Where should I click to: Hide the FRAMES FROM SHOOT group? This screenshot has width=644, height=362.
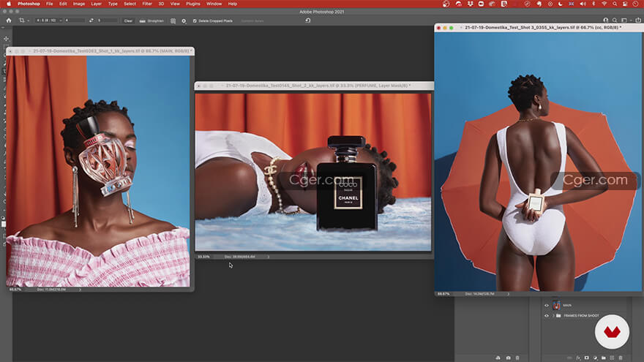coord(546,316)
